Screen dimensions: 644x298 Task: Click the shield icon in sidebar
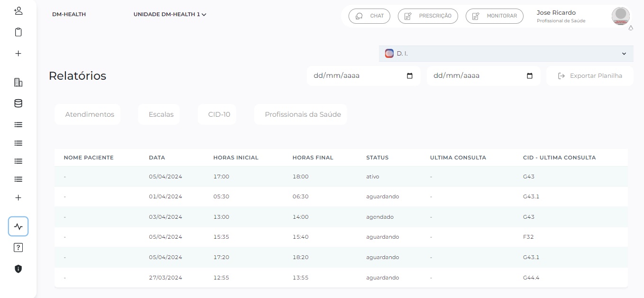[18, 269]
